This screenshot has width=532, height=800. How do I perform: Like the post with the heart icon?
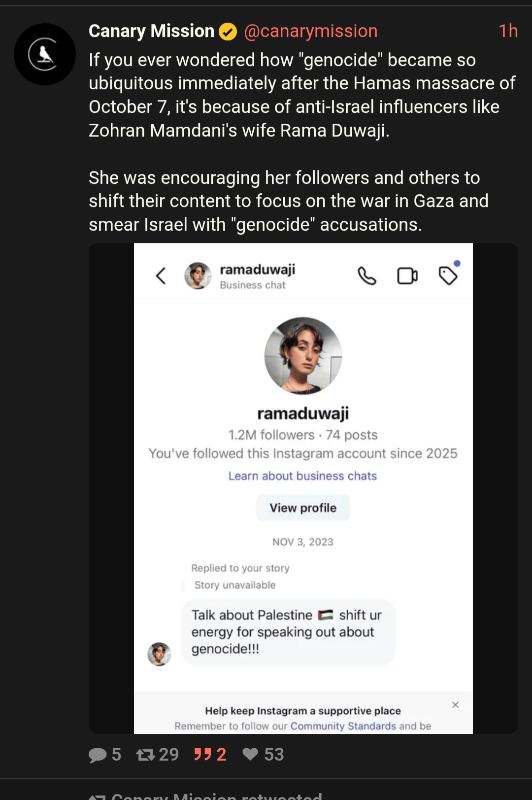250,754
